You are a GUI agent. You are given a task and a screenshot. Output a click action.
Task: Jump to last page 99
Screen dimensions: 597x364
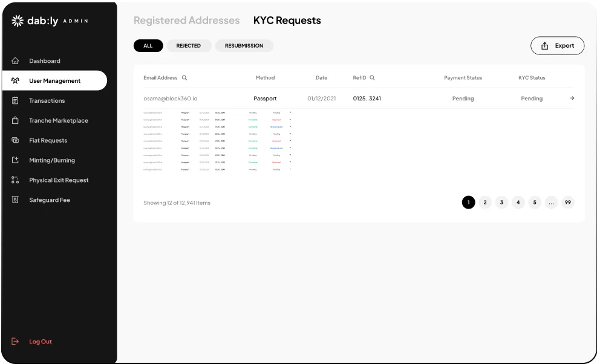568,202
